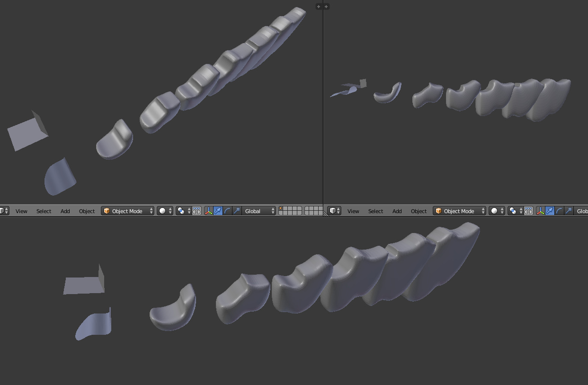Open pivot point selector in top-right viewport header
The image size is (588, 385).
(516, 211)
